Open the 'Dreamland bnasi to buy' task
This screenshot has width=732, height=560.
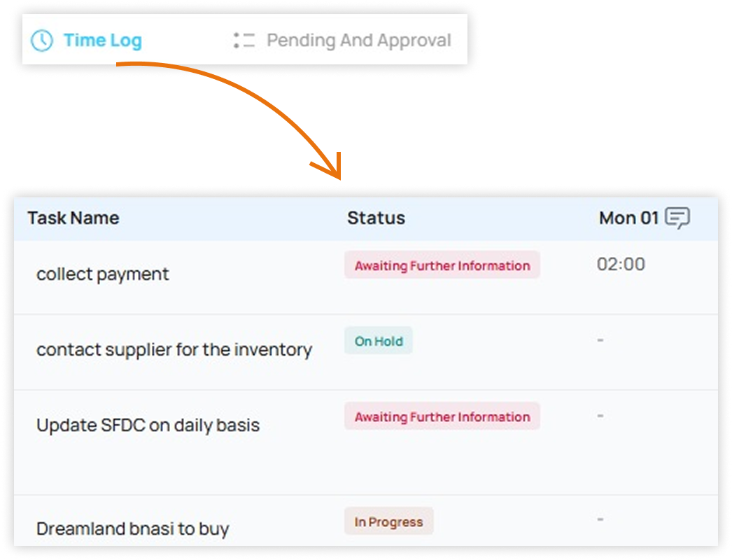point(132,528)
